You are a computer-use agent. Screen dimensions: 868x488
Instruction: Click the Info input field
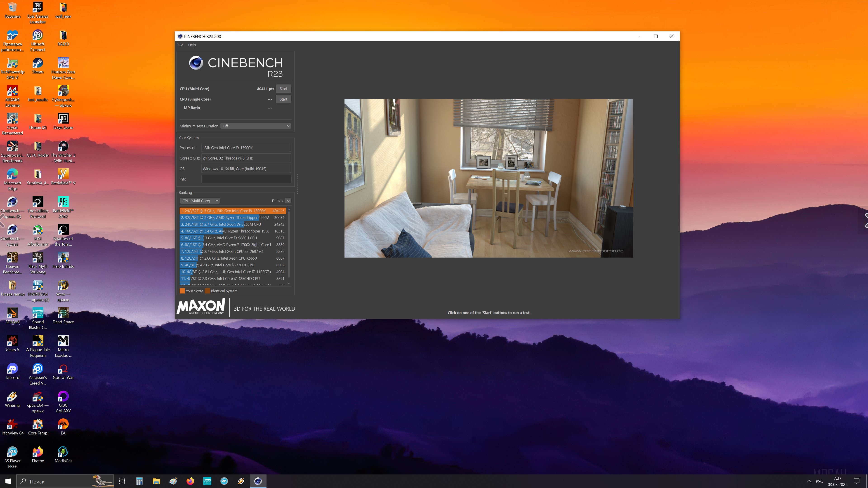(246, 179)
